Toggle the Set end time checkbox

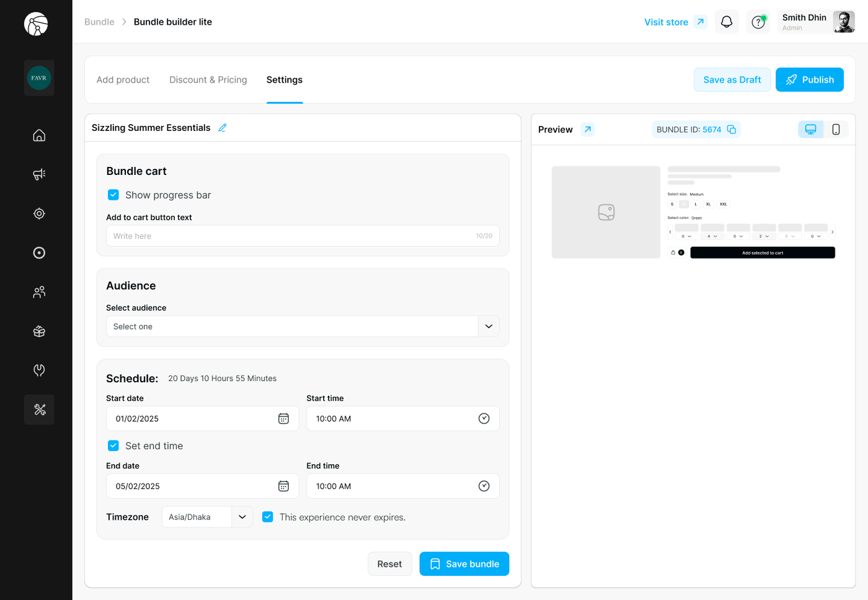113,446
